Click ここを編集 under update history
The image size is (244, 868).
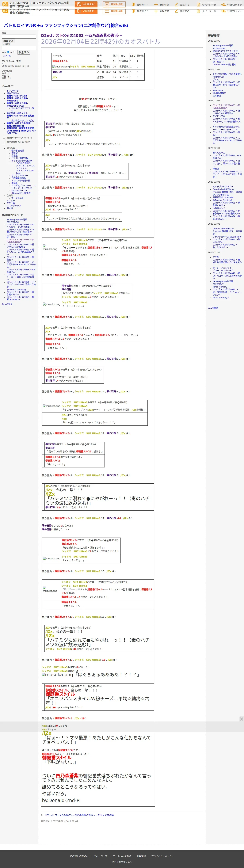pyautogui.click(x=213, y=308)
